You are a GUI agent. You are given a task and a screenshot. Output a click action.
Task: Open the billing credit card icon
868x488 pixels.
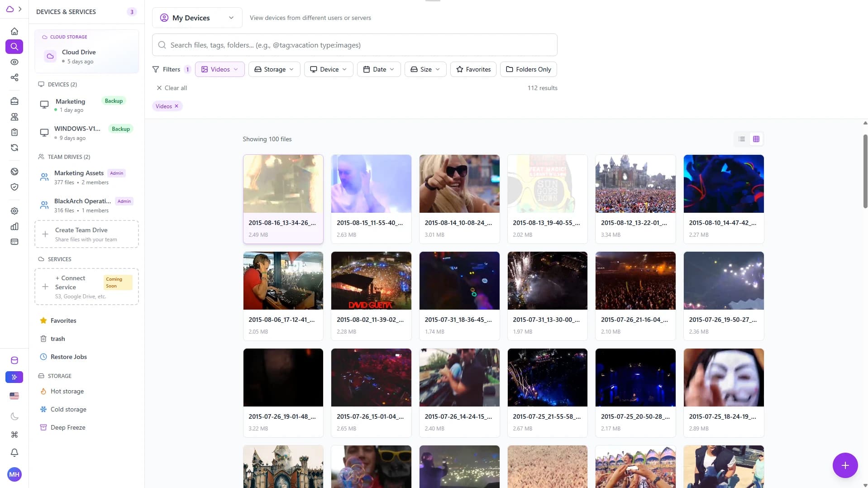pyautogui.click(x=14, y=242)
